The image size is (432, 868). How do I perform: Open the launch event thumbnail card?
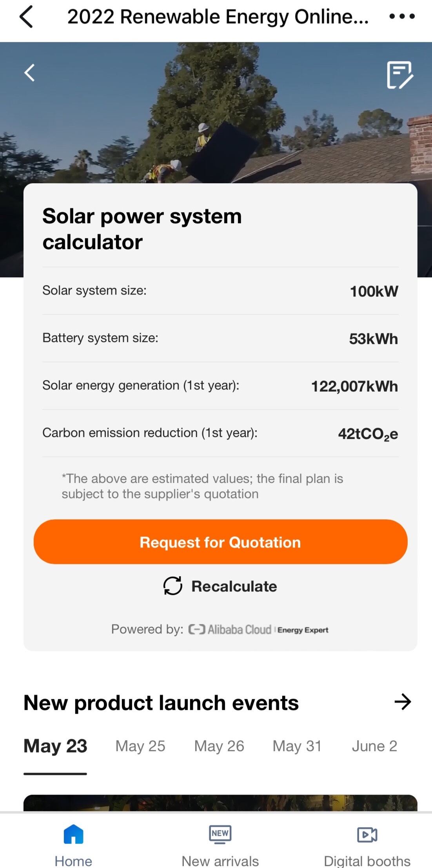(220, 802)
